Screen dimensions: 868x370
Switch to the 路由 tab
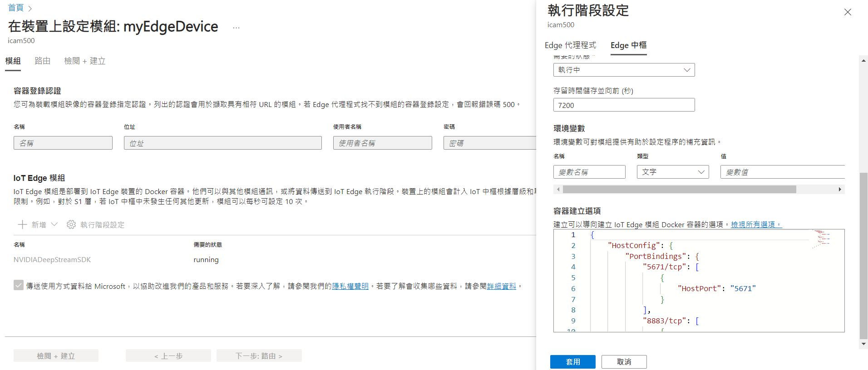(x=42, y=61)
